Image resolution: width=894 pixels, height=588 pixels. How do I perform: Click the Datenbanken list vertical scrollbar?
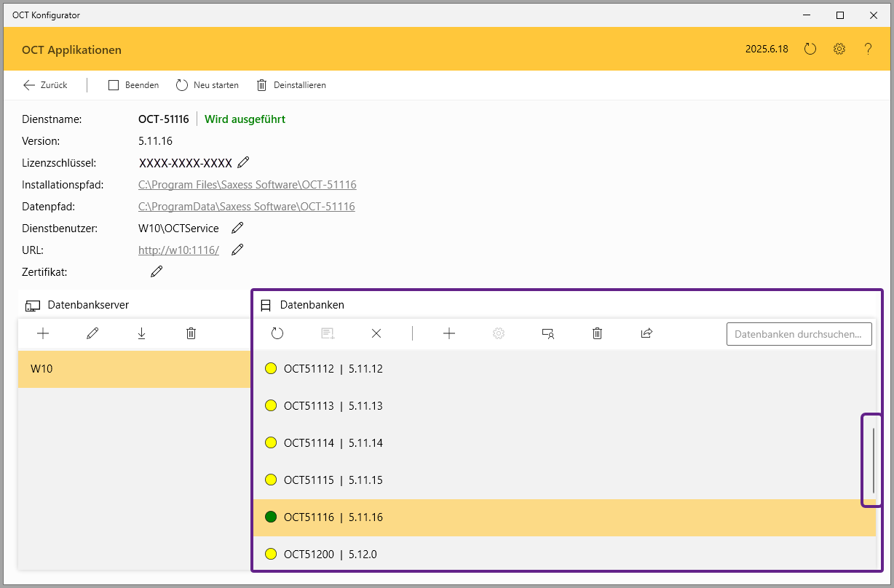point(873,460)
